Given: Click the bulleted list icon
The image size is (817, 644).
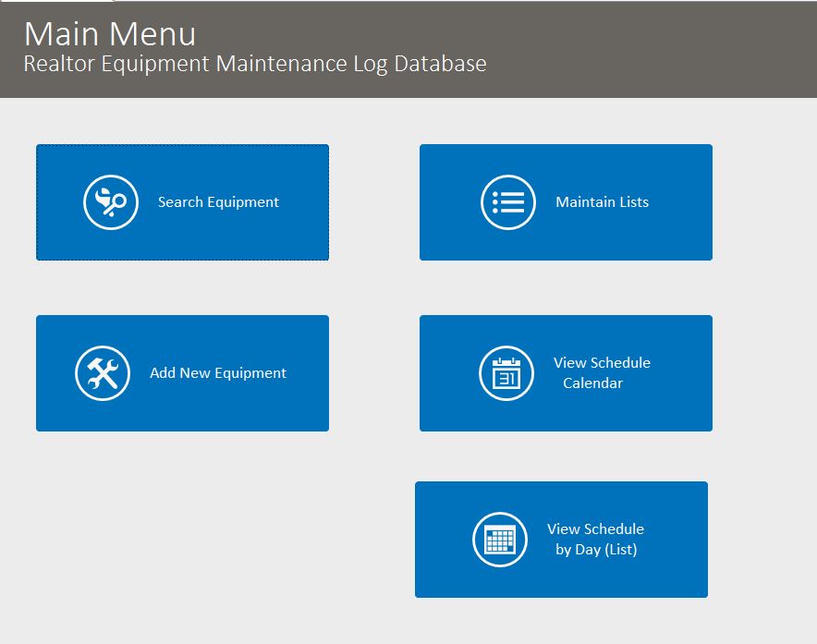Looking at the screenshot, I should pos(508,202).
